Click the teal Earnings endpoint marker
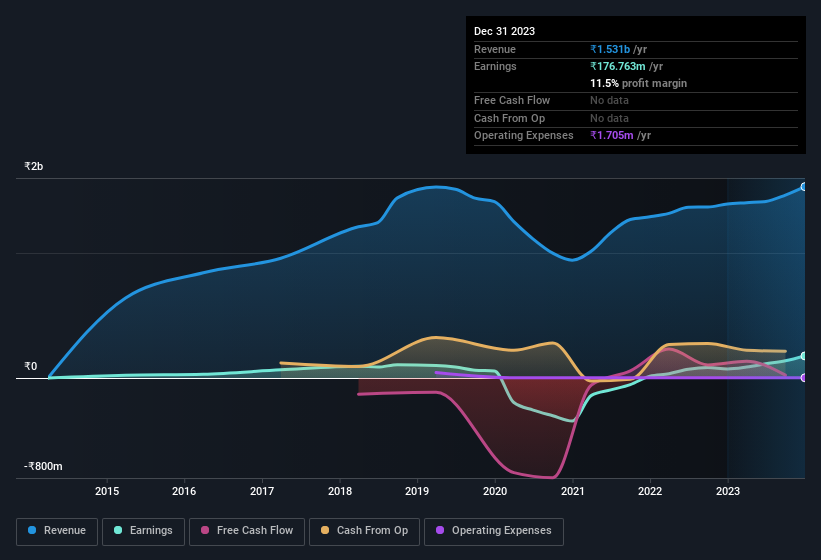Image resolution: width=821 pixels, height=560 pixels. click(803, 356)
